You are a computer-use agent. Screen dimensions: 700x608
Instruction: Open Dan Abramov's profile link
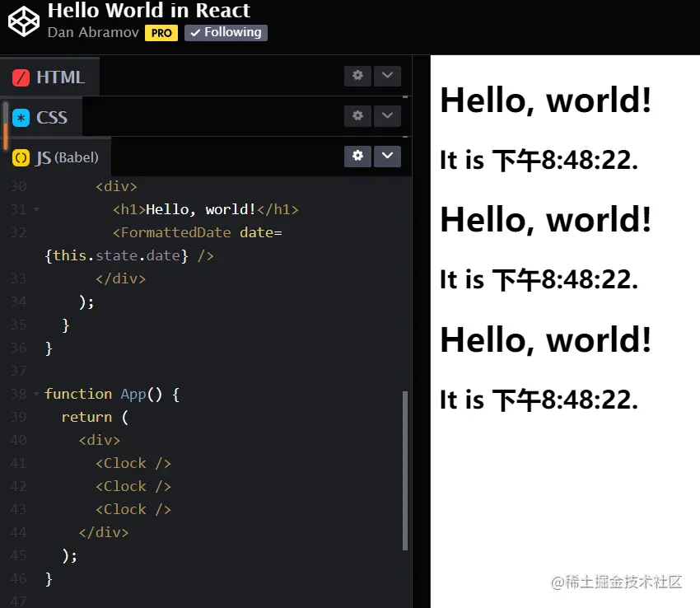pyautogui.click(x=92, y=33)
